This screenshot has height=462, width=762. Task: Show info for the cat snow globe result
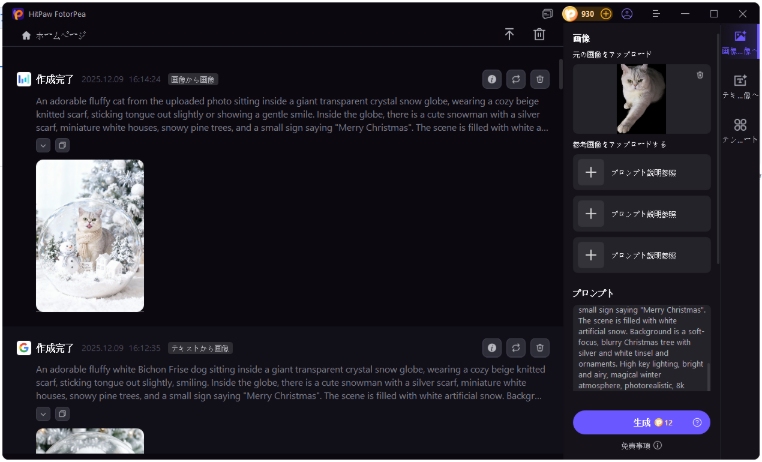coord(491,79)
